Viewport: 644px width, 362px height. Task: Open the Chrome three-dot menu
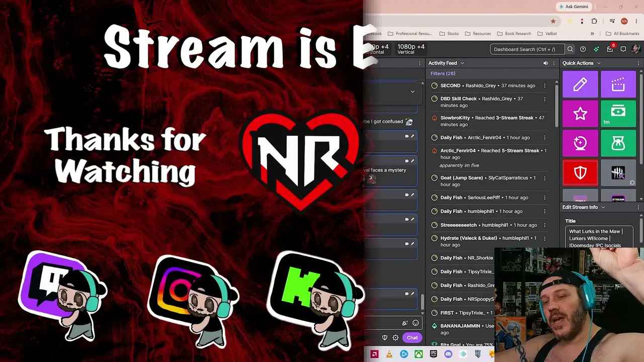point(636,21)
